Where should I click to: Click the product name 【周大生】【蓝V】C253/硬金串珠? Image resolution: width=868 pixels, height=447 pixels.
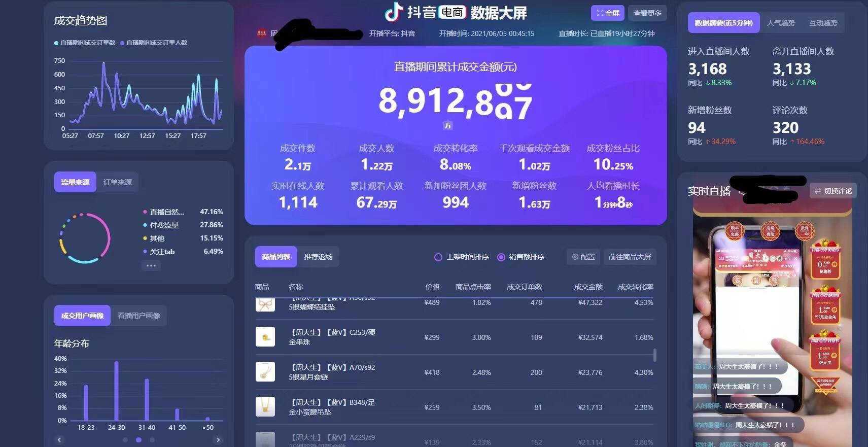point(332,337)
